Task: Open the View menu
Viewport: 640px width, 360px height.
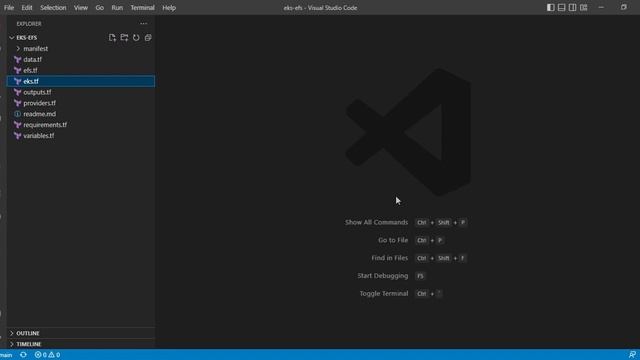Action: click(81, 8)
